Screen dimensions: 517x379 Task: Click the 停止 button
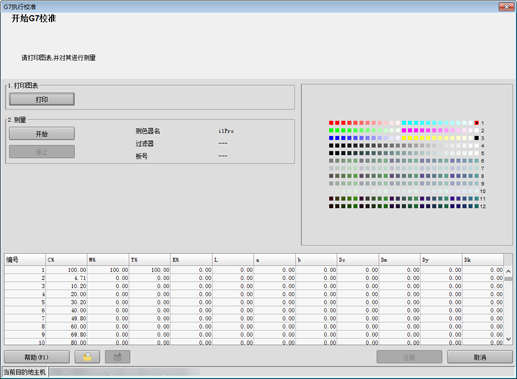[42, 152]
